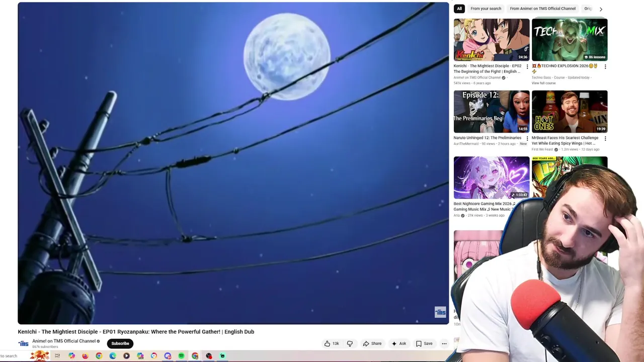The height and width of the screenshot is (362, 644).
Task: Click title 'Naruto Unhinged 12: The Preliminaries'
Action: tap(488, 138)
